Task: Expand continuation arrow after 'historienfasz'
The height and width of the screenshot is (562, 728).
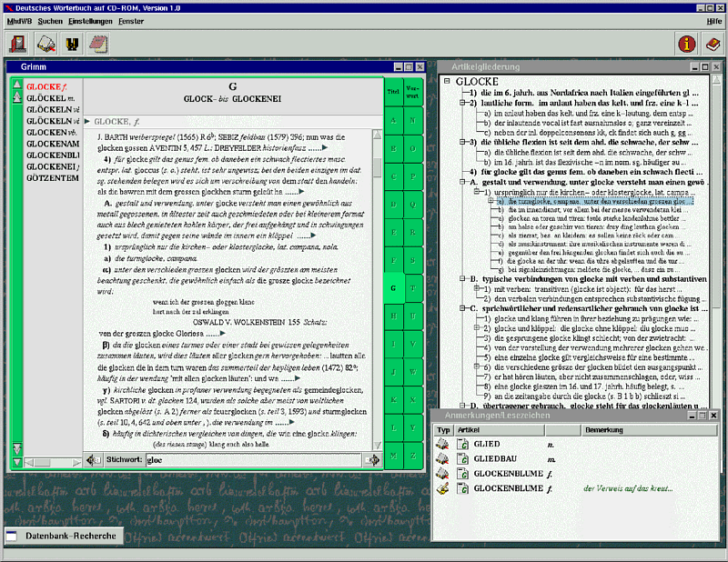Action: [325, 148]
